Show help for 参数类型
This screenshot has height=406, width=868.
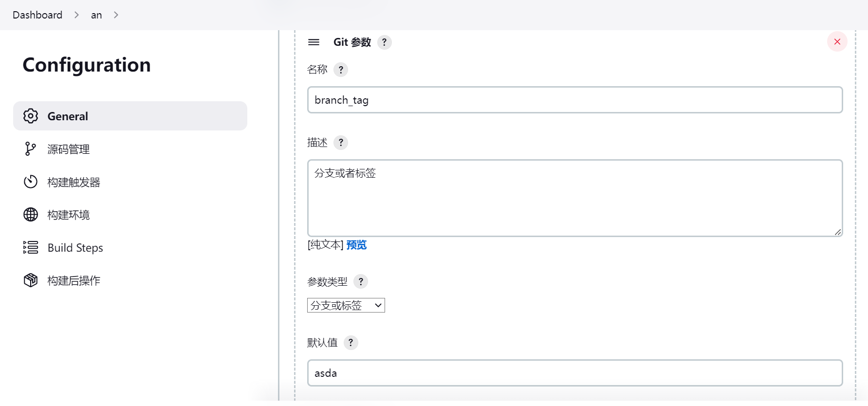click(361, 281)
